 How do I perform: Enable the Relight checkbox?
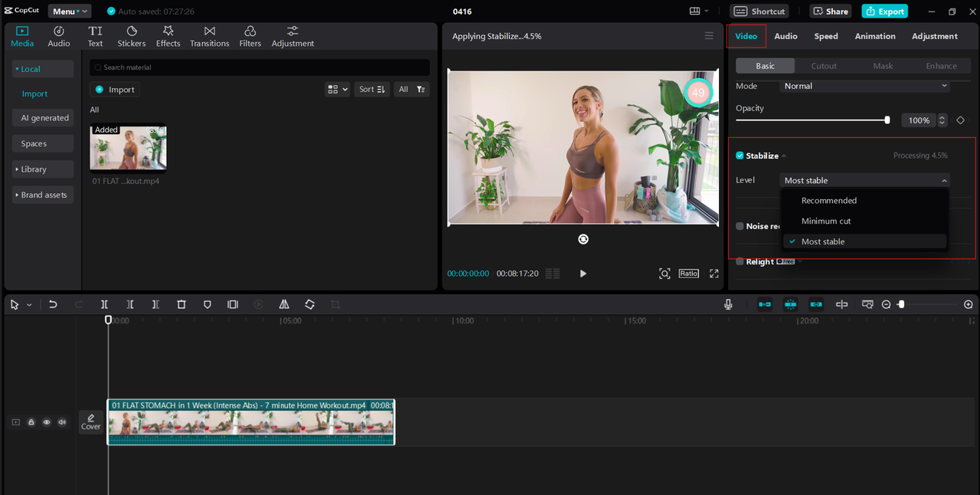740,261
